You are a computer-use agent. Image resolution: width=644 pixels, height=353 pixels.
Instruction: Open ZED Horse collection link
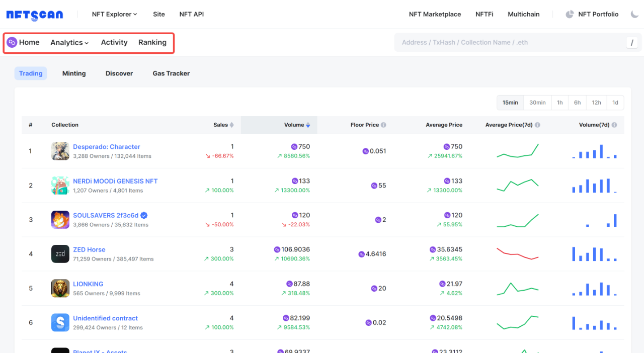[x=89, y=249]
